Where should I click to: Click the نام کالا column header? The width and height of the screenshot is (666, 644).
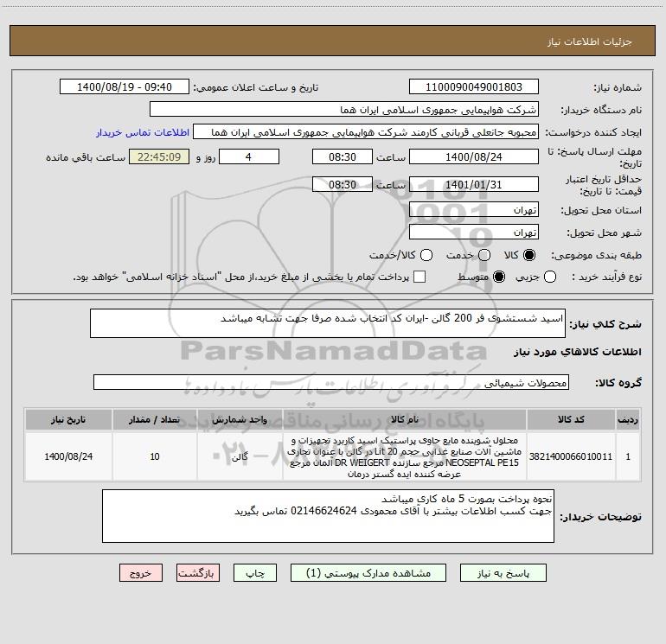405,419
